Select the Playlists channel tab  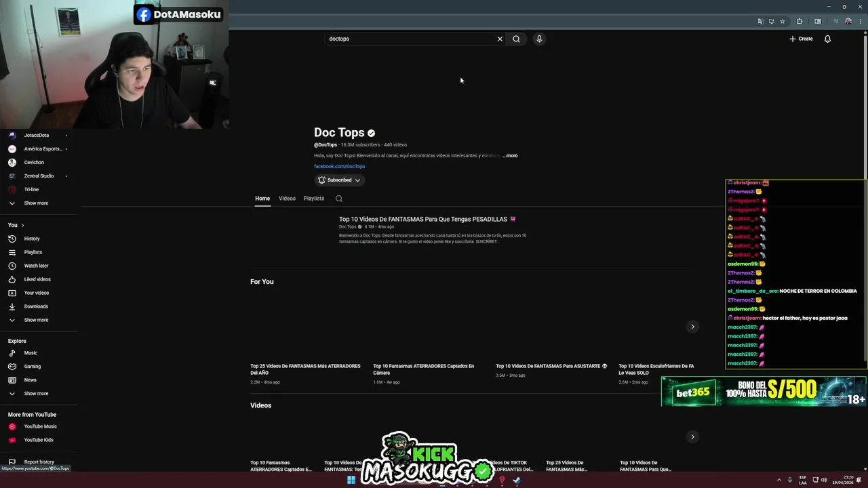click(314, 199)
